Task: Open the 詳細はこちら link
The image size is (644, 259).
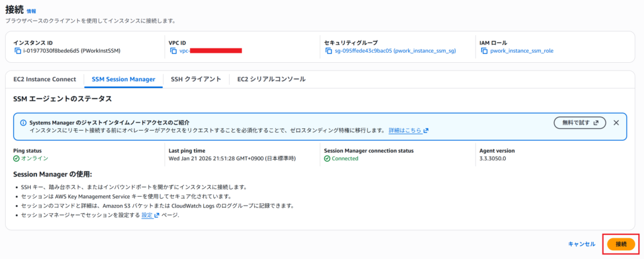Action: (x=405, y=130)
